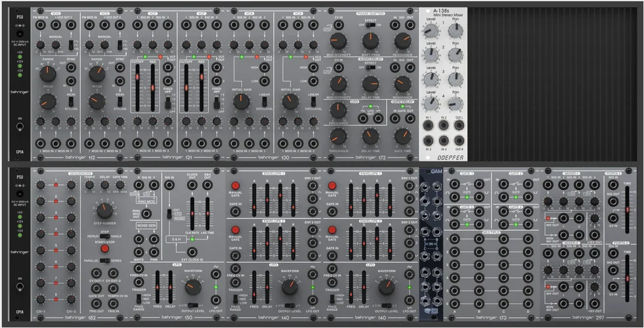Toggle the 150 module's OUTPUT LEVEL switch
This screenshot has width=644, height=328.
(193, 306)
